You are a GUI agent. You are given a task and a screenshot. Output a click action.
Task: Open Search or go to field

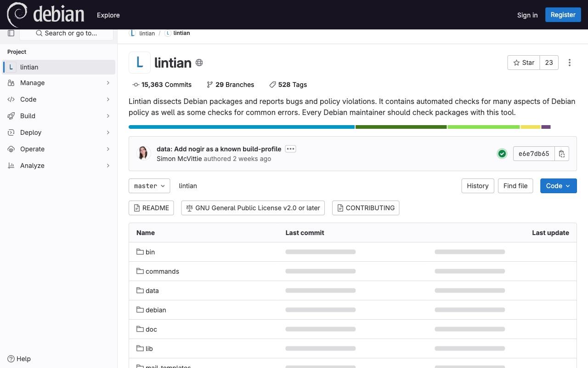click(x=66, y=33)
